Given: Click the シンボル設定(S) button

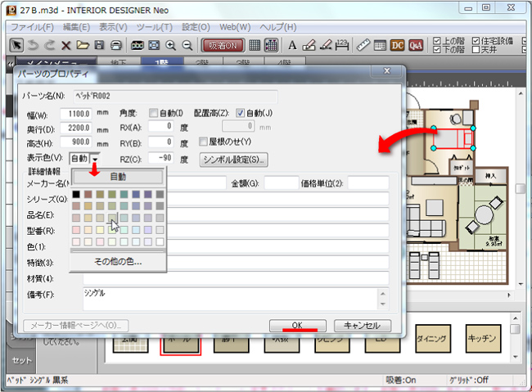Looking at the screenshot, I should click(x=235, y=159).
